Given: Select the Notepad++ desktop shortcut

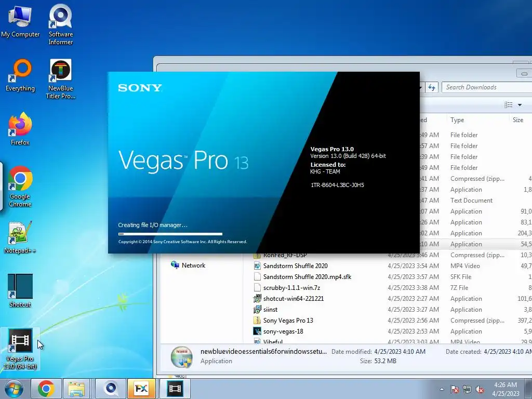Looking at the screenshot, I should pos(20,237).
